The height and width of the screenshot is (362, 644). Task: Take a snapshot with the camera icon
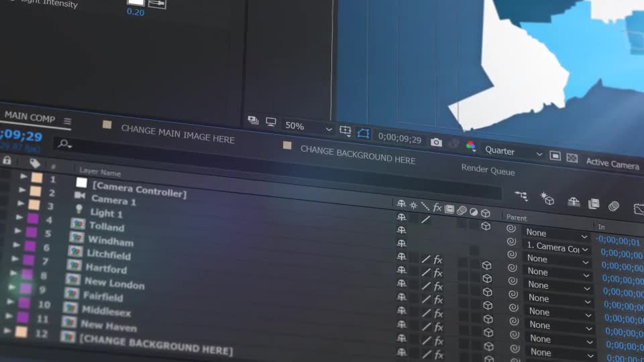click(x=436, y=142)
